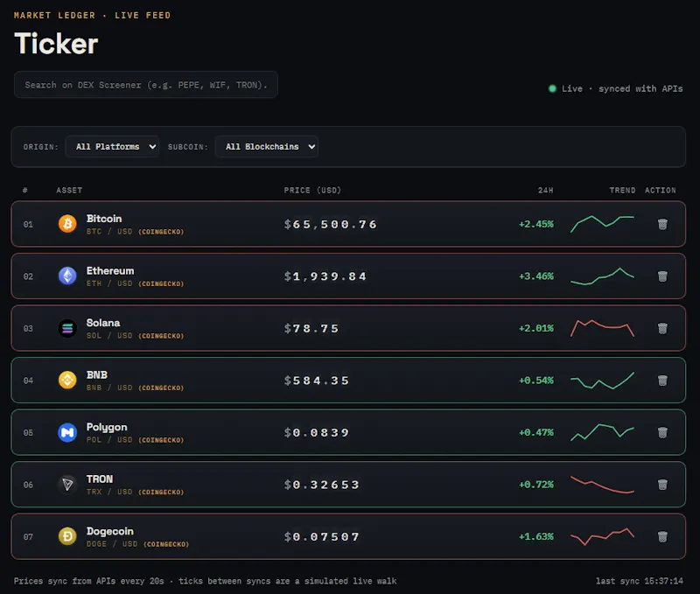Screen dimensions: 700x594
Task: Click the BNB trend sparkline
Action: pyautogui.click(x=602, y=381)
